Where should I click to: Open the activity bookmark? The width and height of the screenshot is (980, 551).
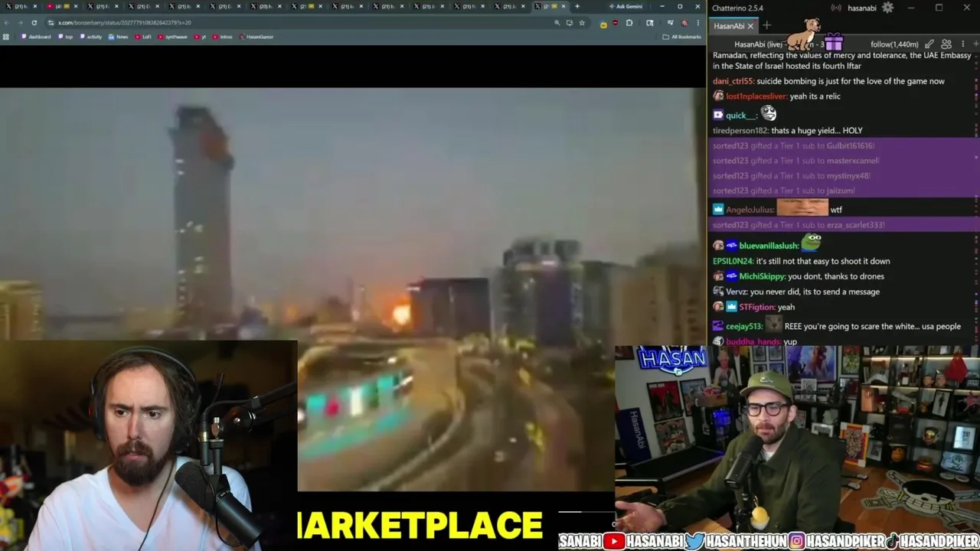point(90,37)
